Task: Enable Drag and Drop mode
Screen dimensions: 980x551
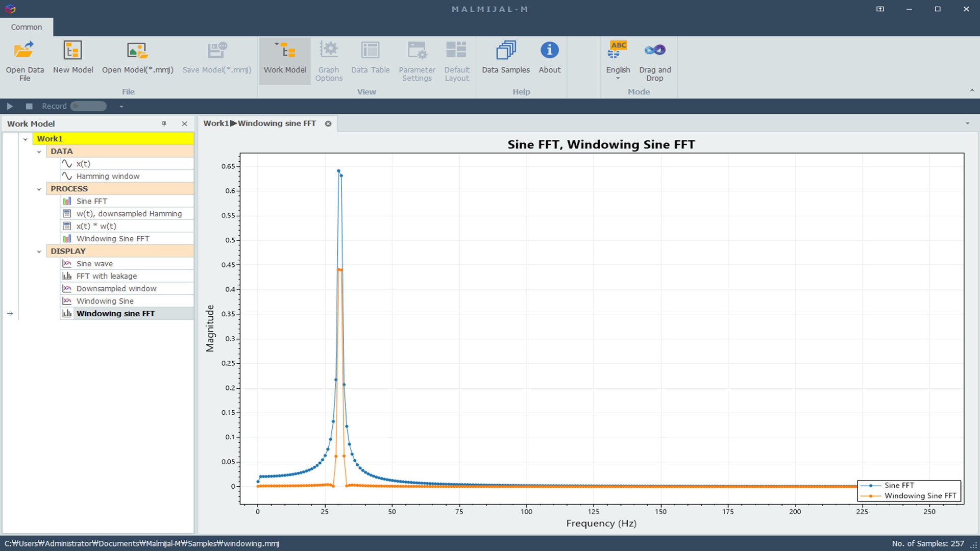Action: [654, 60]
